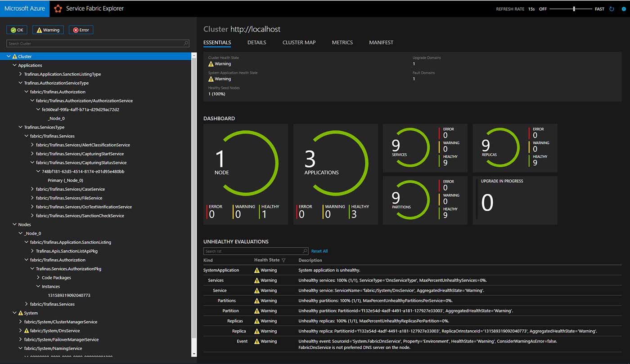Click the refresh icon in top bar
Image resolution: width=630 pixels, height=364 pixels.
coord(612,9)
